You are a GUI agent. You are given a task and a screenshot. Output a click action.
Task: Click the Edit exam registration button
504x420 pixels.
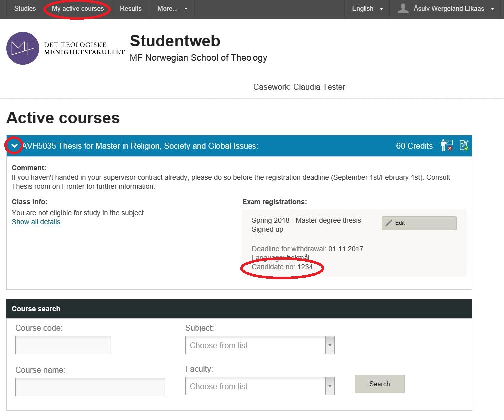(x=419, y=223)
